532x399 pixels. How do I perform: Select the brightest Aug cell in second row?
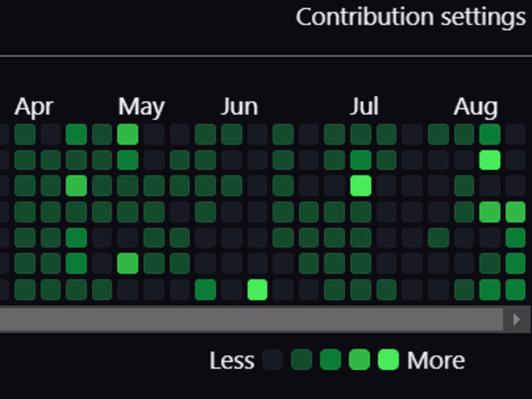[x=490, y=160]
